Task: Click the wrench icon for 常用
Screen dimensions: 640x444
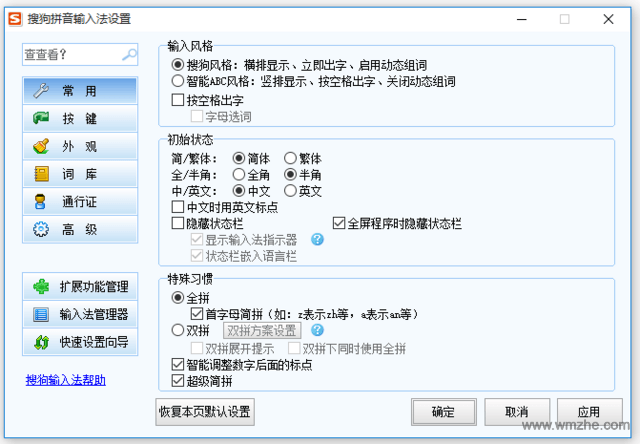Action: (x=41, y=91)
